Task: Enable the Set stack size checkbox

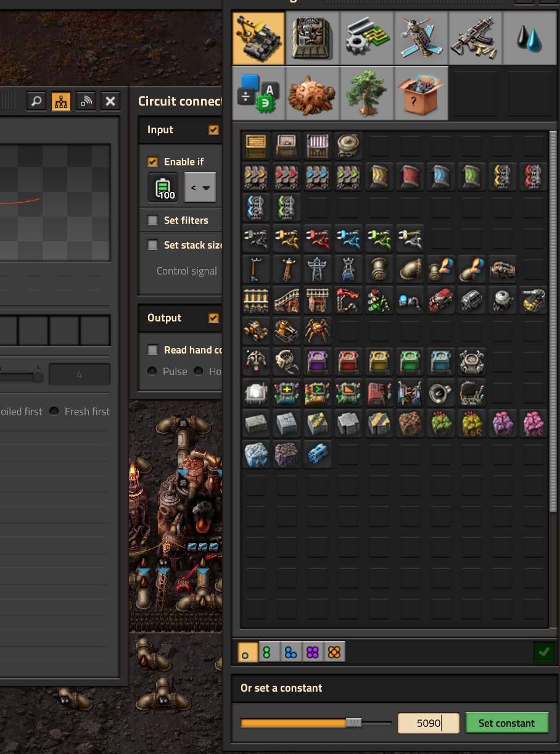Action: [152, 245]
